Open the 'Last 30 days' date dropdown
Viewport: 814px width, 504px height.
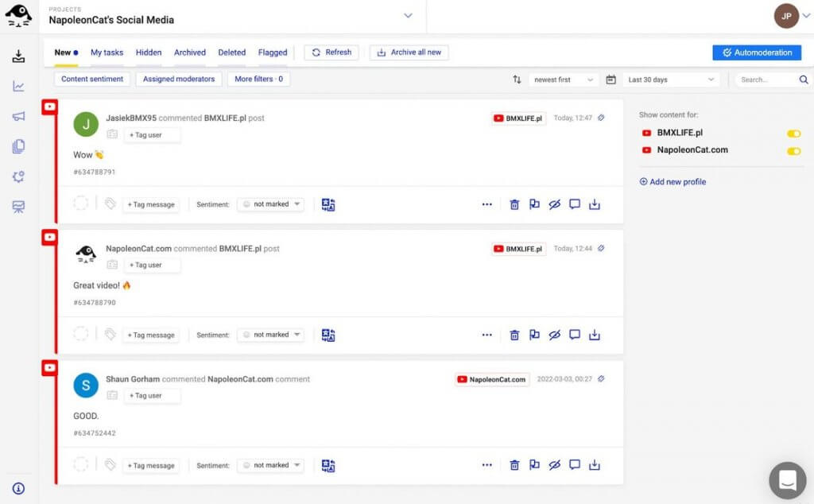coord(671,79)
